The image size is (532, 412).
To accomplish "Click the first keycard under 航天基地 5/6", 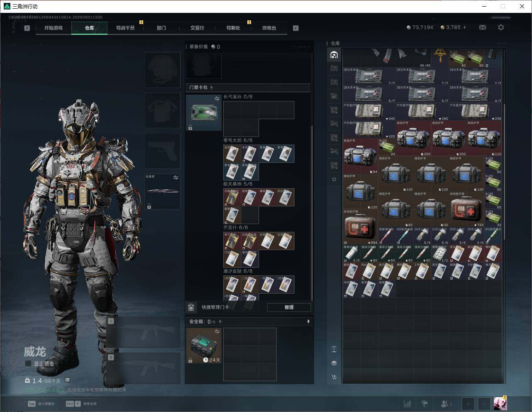I will [x=232, y=197].
